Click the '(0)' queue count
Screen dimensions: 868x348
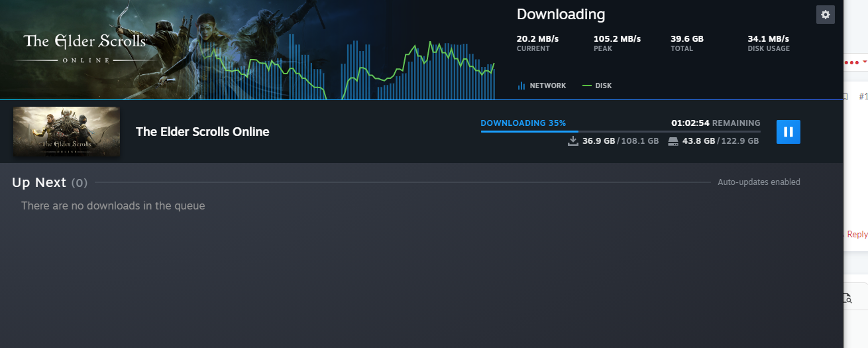pyautogui.click(x=79, y=183)
